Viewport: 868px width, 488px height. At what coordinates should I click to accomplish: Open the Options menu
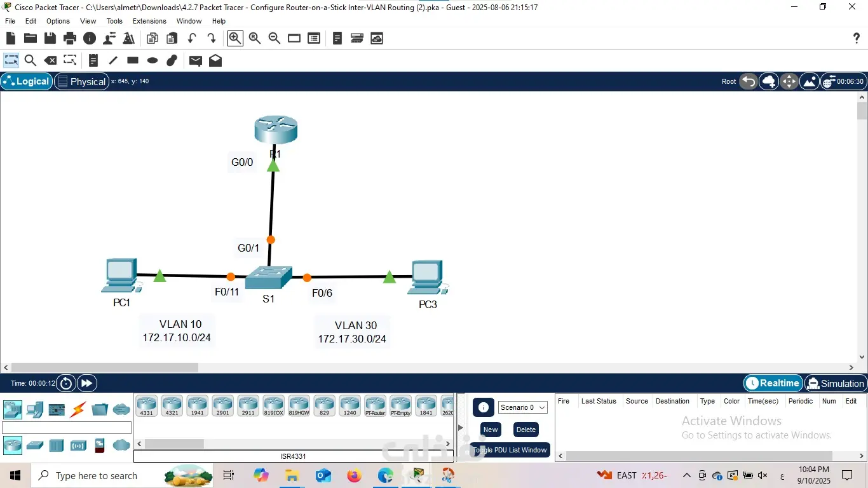(58, 21)
